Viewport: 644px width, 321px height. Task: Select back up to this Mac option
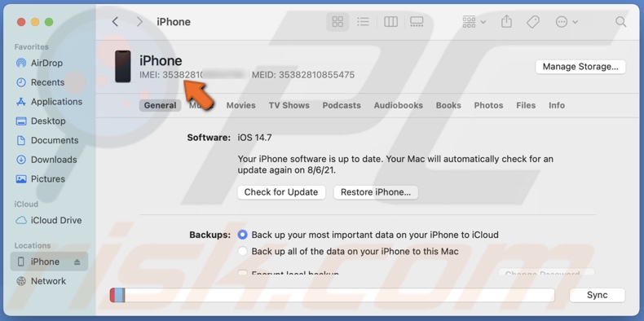[243, 251]
